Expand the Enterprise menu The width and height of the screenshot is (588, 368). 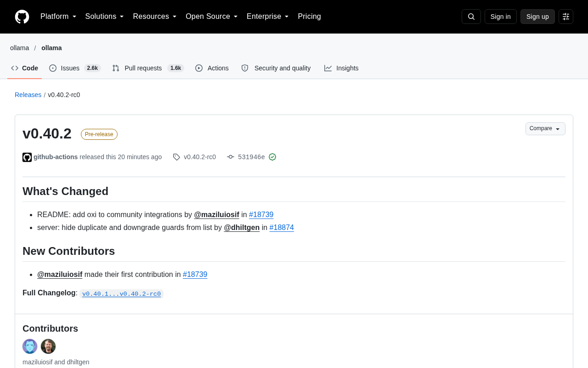(x=268, y=17)
